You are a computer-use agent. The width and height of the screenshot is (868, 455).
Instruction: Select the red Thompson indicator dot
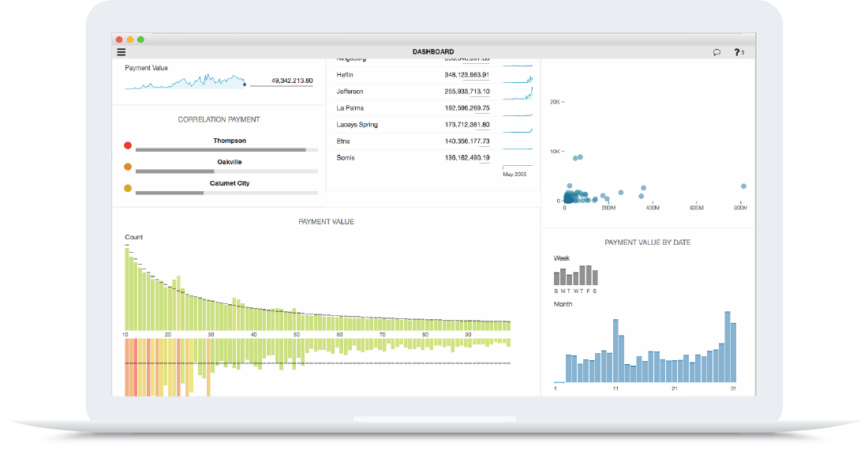click(x=128, y=145)
